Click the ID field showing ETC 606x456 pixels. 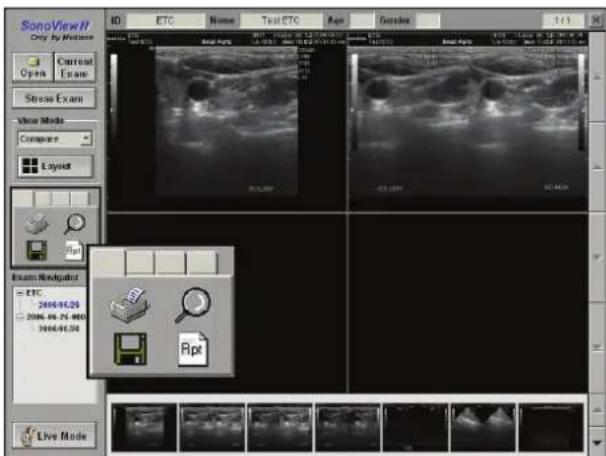pyautogui.click(x=166, y=20)
